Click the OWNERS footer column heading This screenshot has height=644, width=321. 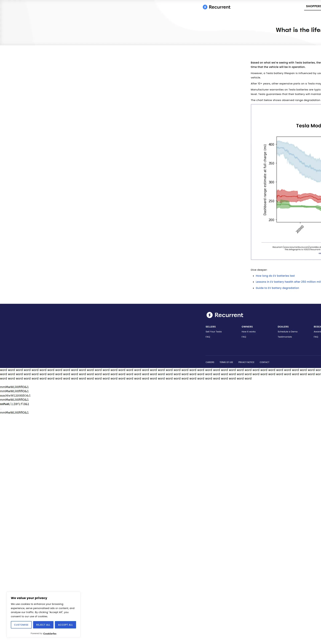(247, 327)
